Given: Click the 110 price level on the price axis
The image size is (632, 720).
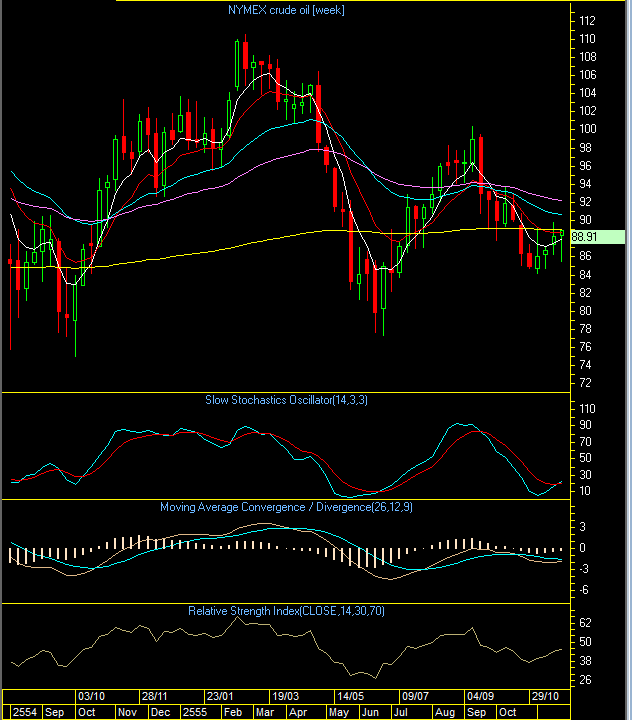Looking at the screenshot, I should 587,39.
